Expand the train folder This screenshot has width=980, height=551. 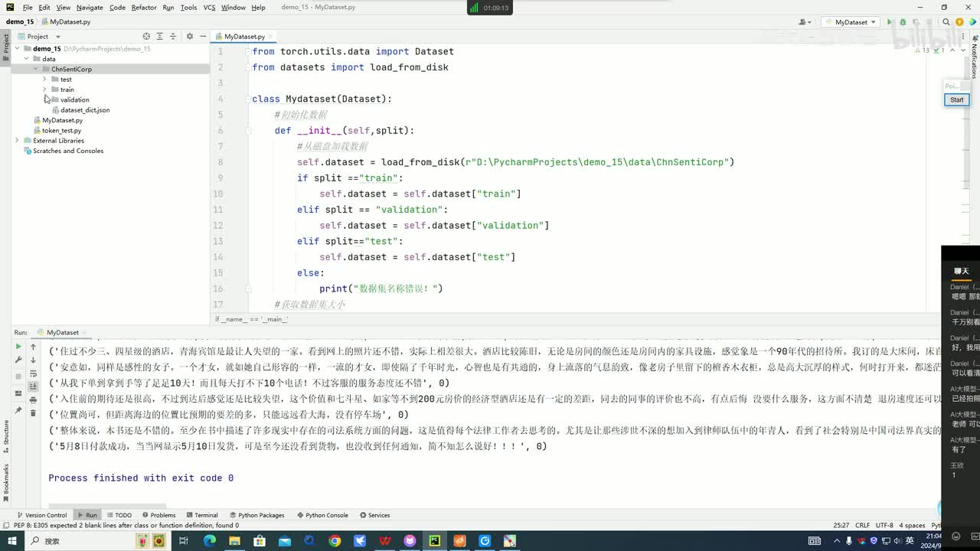tap(44, 90)
